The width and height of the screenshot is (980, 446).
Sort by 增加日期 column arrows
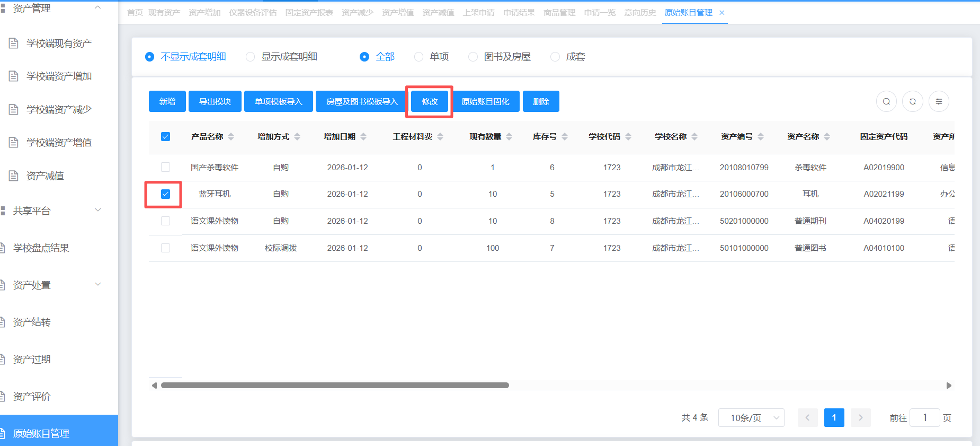pyautogui.click(x=363, y=137)
